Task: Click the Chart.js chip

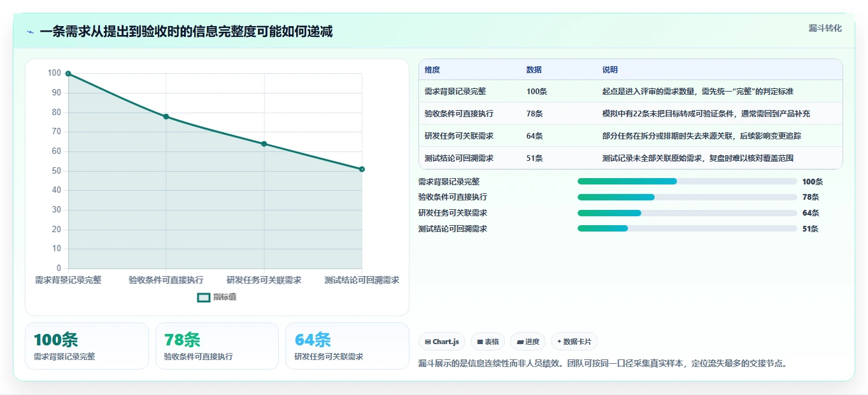Action: (x=442, y=342)
